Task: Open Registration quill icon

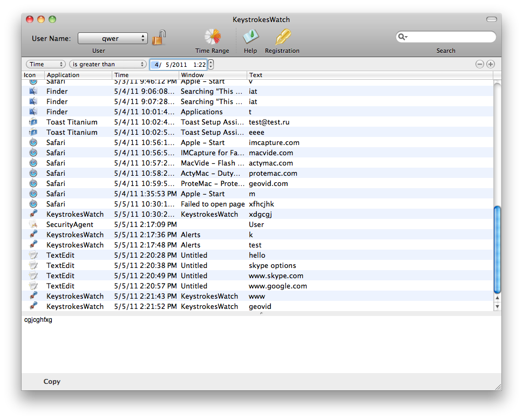Action: pos(282,37)
